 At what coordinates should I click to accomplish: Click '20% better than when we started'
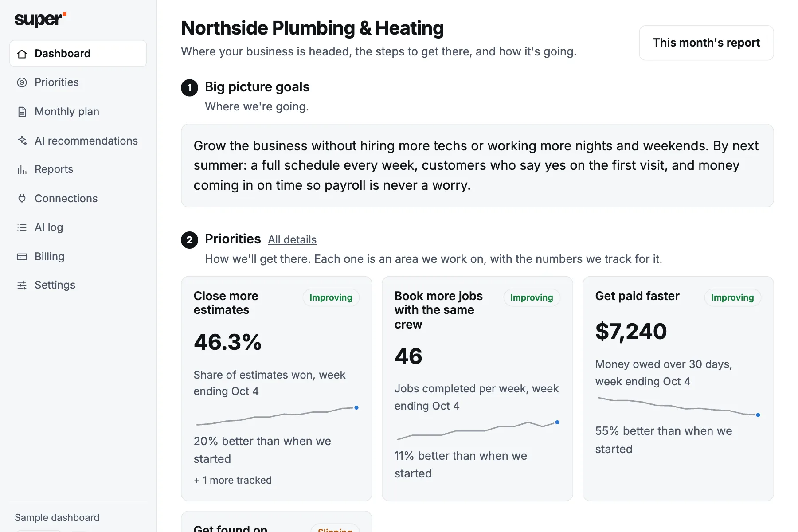262,450
